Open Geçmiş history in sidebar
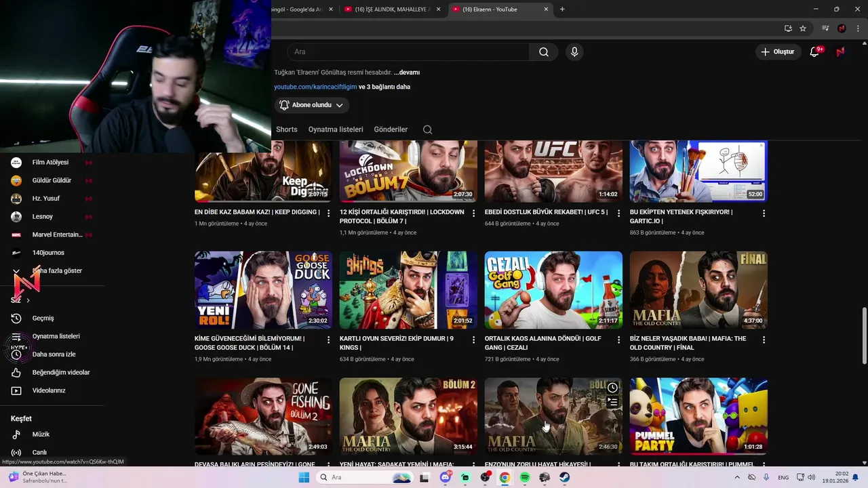 point(43,318)
